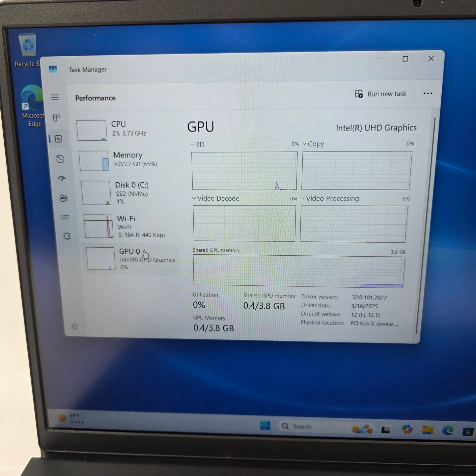
Task: Open the Recycle Bin desktop icon
Action: pos(28,50)
